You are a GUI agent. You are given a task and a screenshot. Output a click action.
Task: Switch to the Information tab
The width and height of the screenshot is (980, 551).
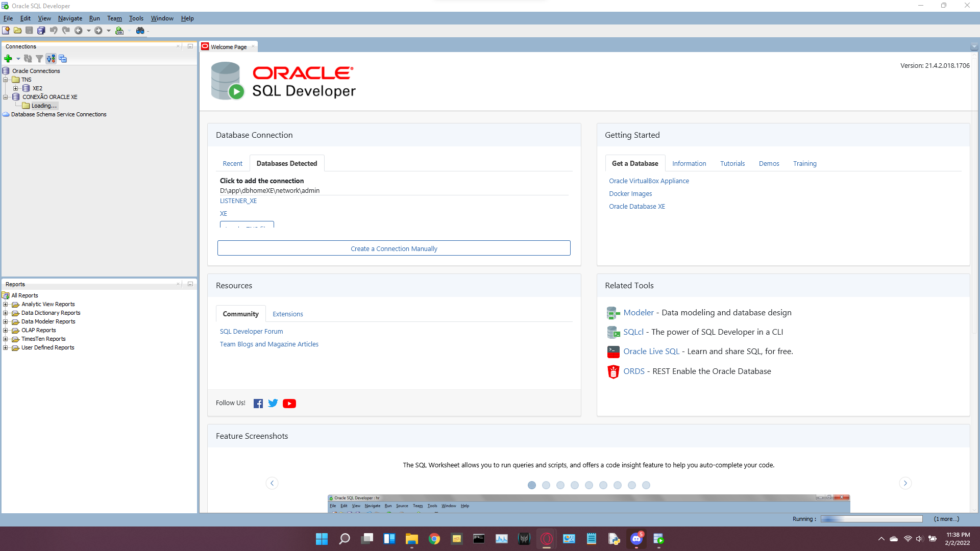[689, 163]
